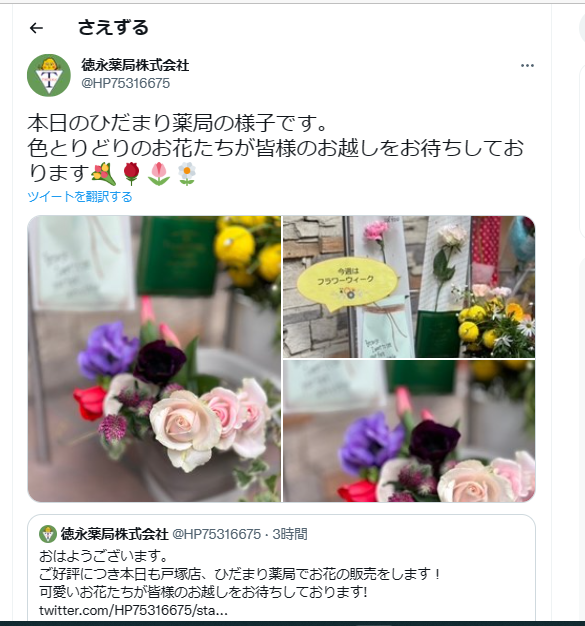Click the さえずる page header title
This screenshot has width=585, height=626.
coord(113,28)
